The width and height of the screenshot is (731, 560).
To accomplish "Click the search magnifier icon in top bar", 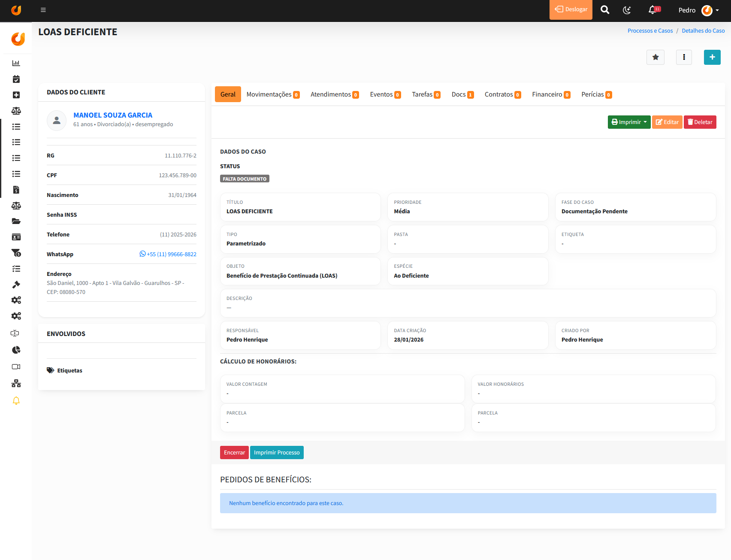I will pos(605,10).
